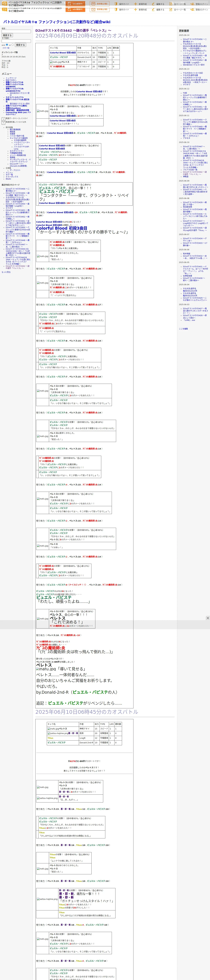Open 2025年06月09日20時48分のカオスバトル heading
This screenshot has width=210, height=980.
pyautogui.click(x=87, y=36)
